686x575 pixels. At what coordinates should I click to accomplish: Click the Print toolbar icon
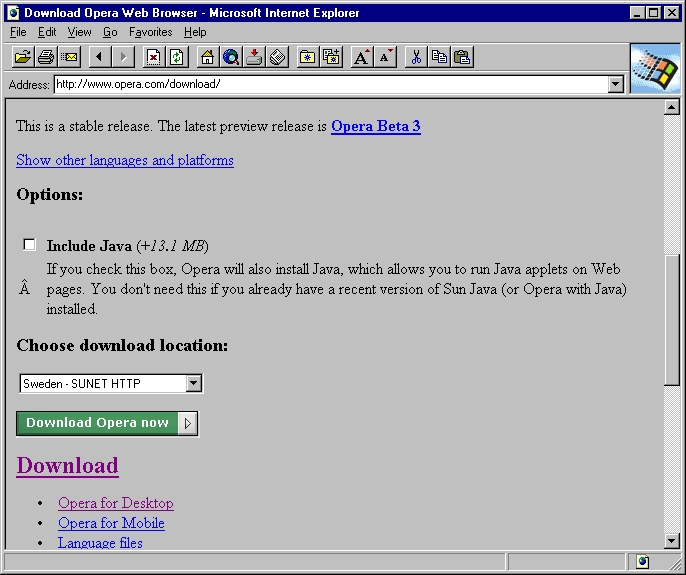[46, 57]
